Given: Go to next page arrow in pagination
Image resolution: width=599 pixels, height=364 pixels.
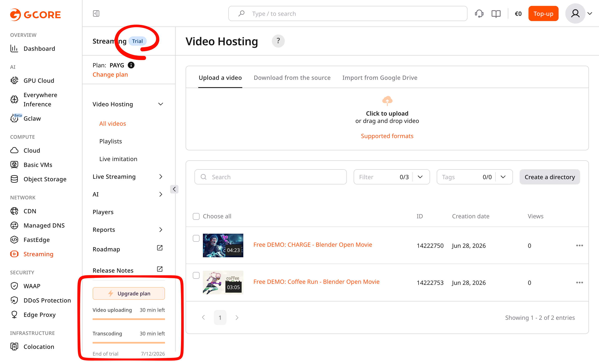Looking at the screenshot, I should click(237, 318).
